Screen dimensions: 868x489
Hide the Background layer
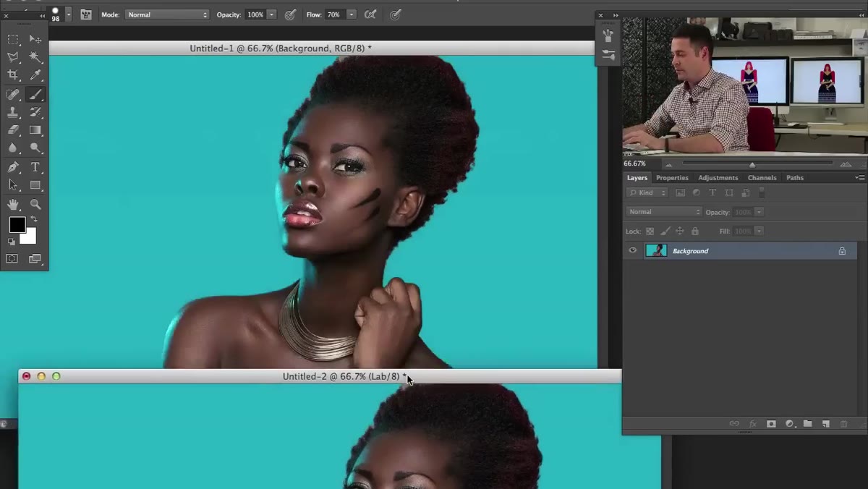coord(633,251)
